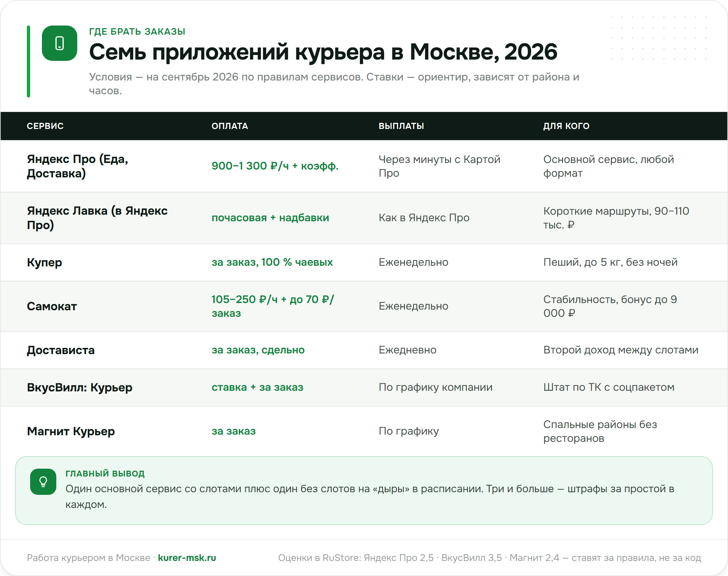
Task: Select the 'Самокат' service name
Action: tap(52, 306)
